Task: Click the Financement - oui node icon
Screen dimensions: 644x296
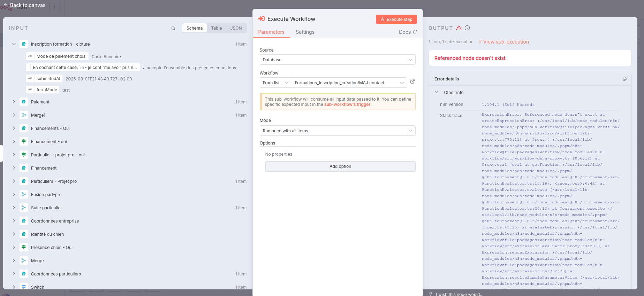Action: point(24,142)
